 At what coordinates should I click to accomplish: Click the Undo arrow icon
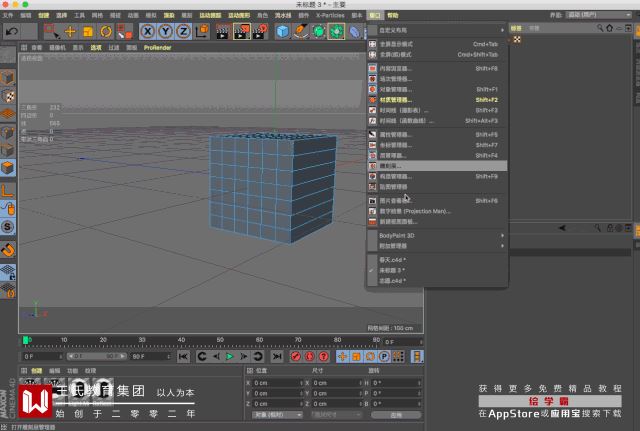12,31
